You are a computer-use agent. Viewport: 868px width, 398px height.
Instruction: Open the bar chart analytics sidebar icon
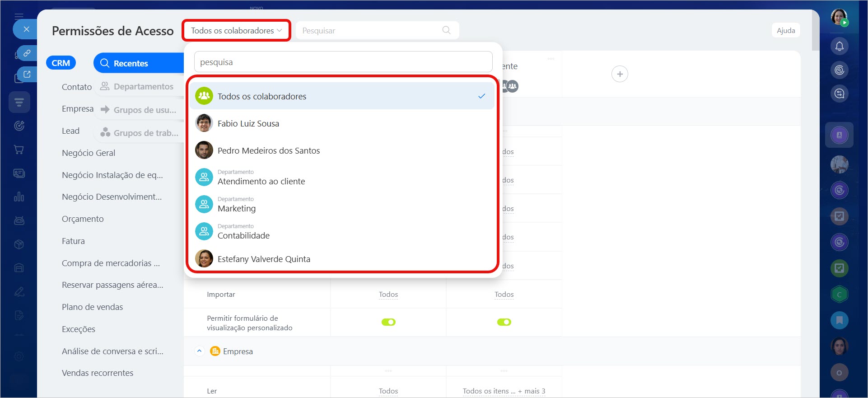(x=19, y=197)
